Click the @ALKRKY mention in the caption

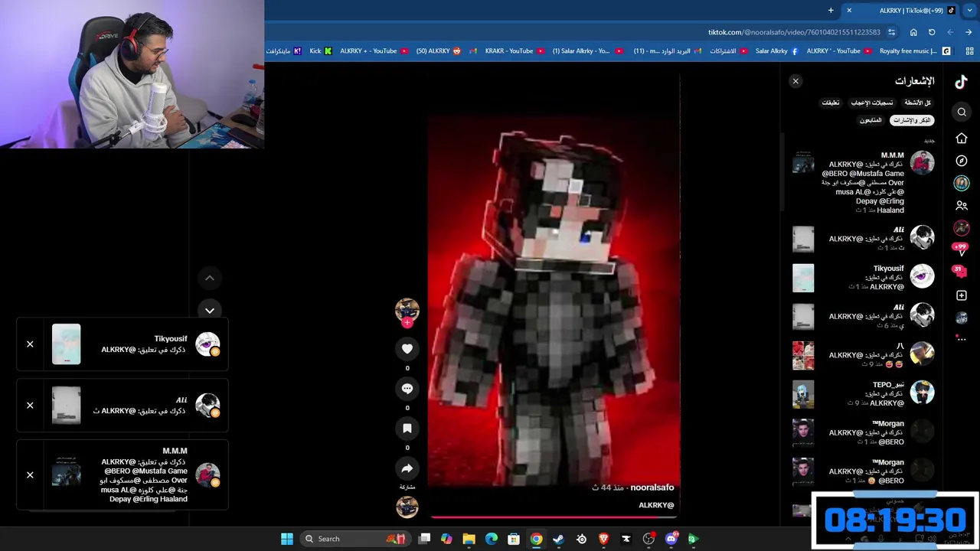coord(656,505)
